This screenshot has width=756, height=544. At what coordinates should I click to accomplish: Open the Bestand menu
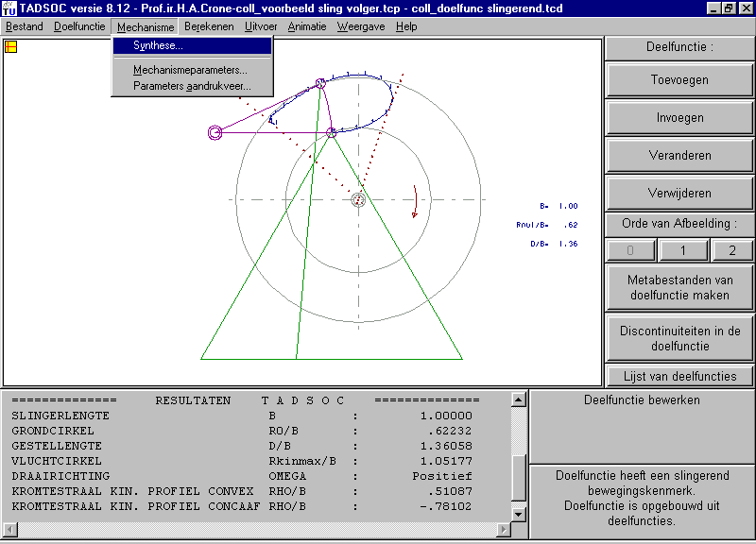click(25, 26)
